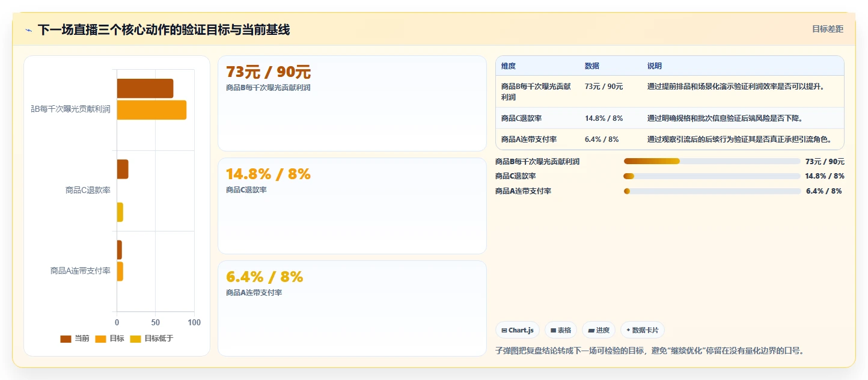Screen dimensions: 868x380
Task: Click the lightning icon beside the title
Action: pyautogui.click(x=29, y=30)
